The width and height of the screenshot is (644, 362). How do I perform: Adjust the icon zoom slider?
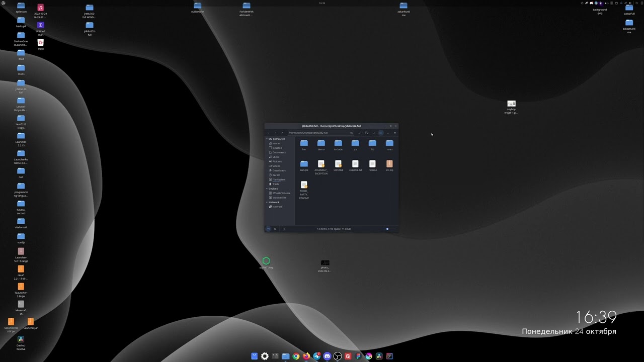pos(387,229)
